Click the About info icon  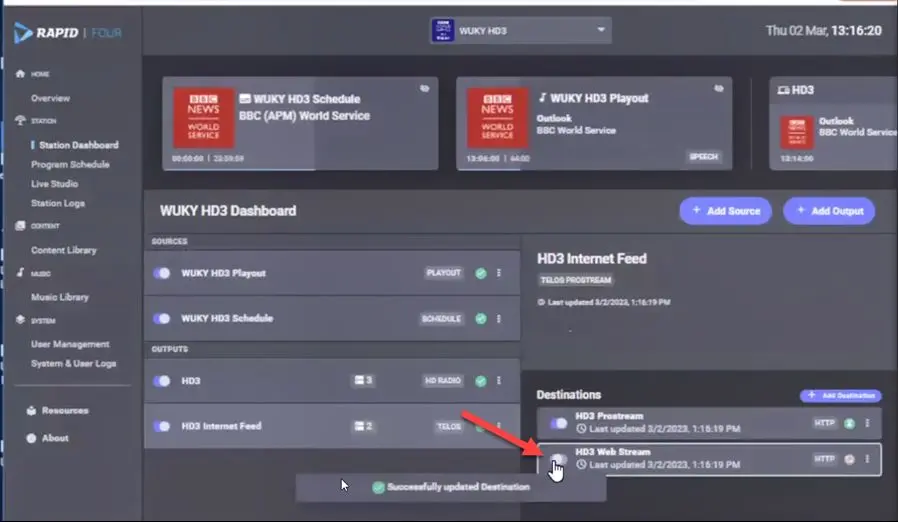click(31, 438)
